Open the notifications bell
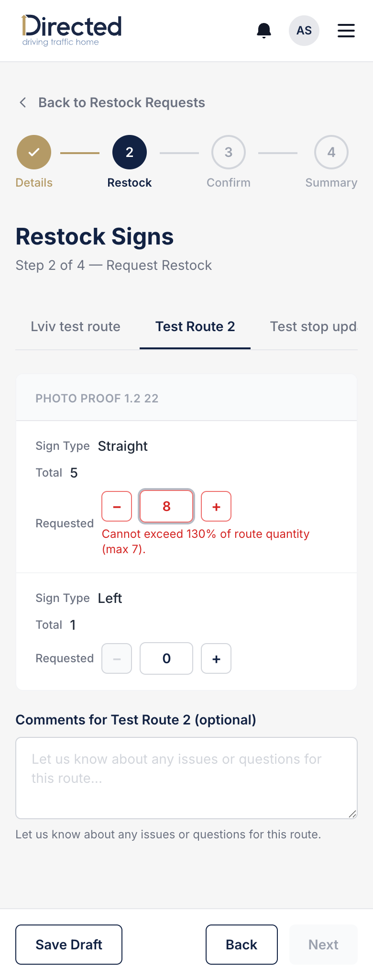373x980 pixels. [x=264, y=31]
